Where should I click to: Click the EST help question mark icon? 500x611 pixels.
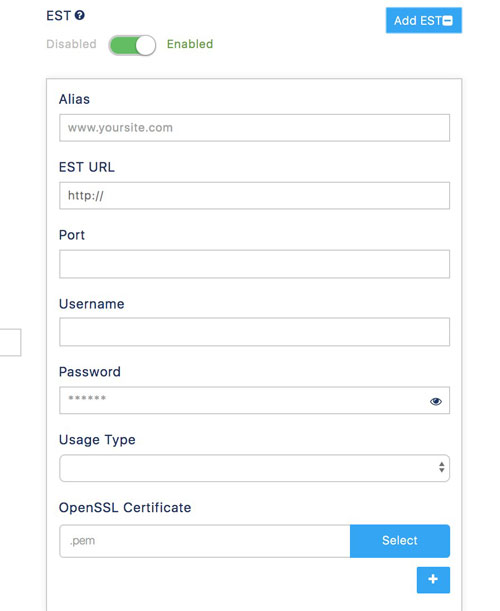80,15
